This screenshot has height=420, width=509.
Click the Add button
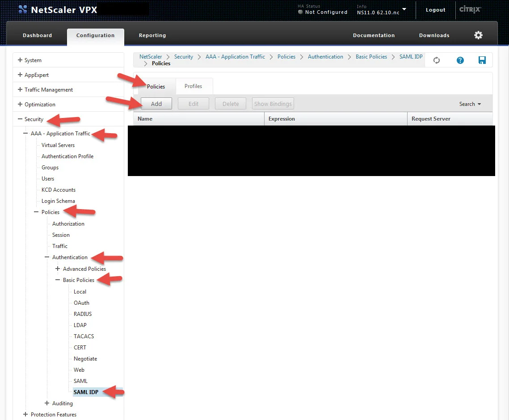[156, 104]
